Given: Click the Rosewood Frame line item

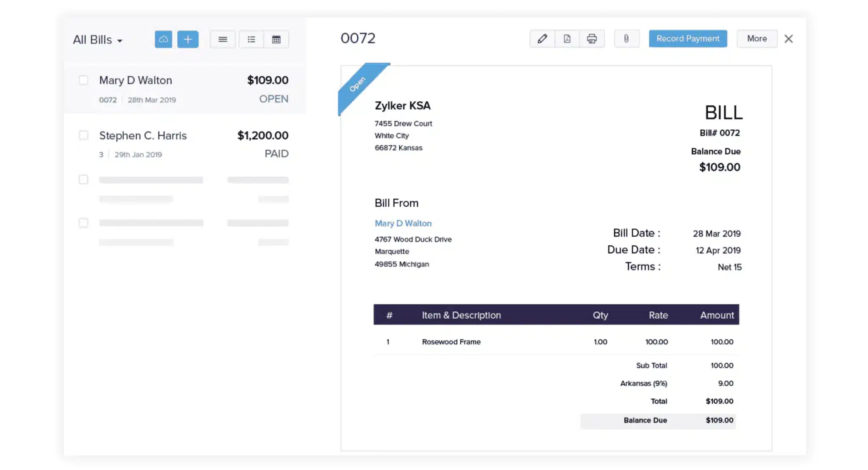Looking at the screenshot, I should click(451, 342).
